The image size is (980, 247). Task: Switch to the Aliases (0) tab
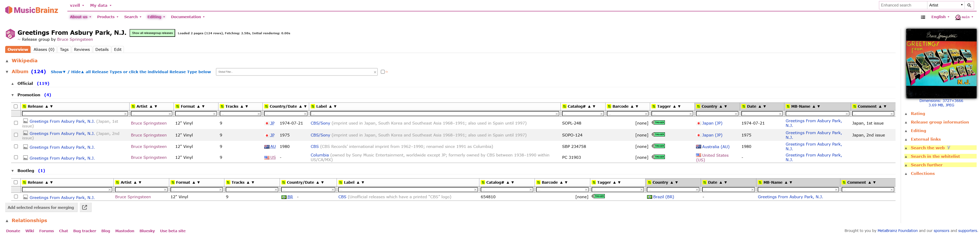pos(44,50)
